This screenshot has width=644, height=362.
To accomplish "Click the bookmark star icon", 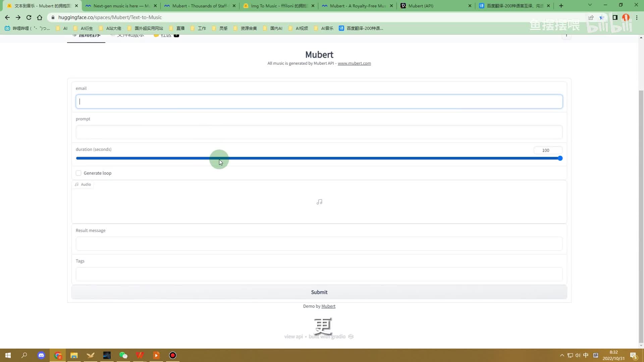I will pyautogui.click(x=602, y=17).
